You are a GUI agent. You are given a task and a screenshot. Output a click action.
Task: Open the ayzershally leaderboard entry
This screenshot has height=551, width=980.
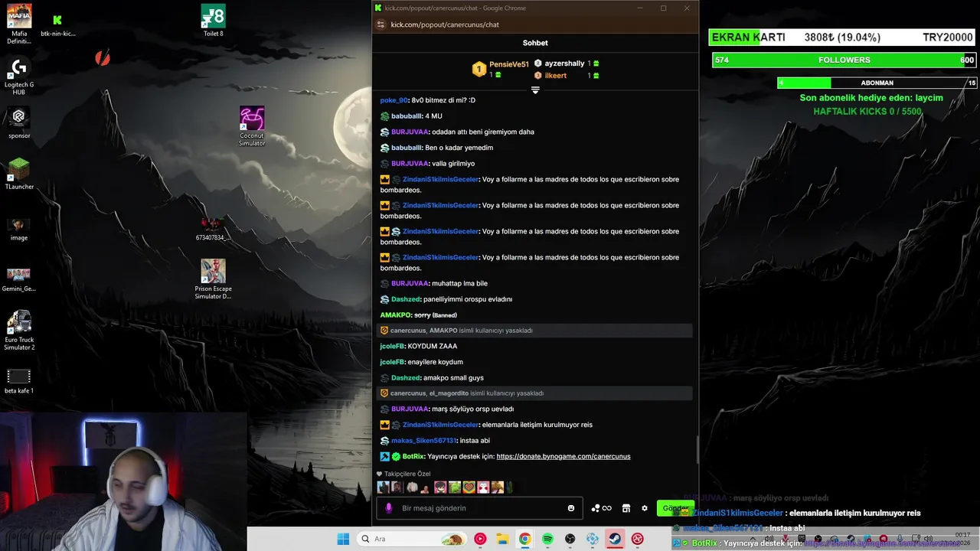pos(567,64)
